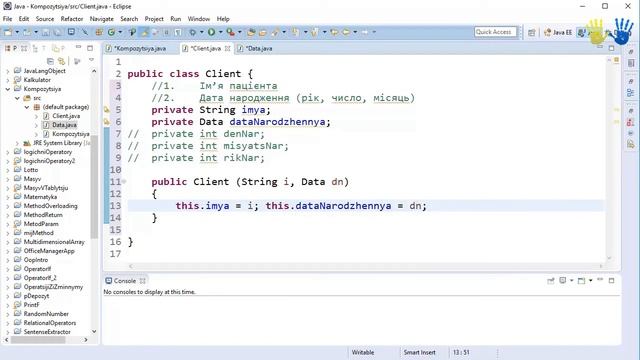Maximize the Console view

pyautogui.click(x=611, y=280)
